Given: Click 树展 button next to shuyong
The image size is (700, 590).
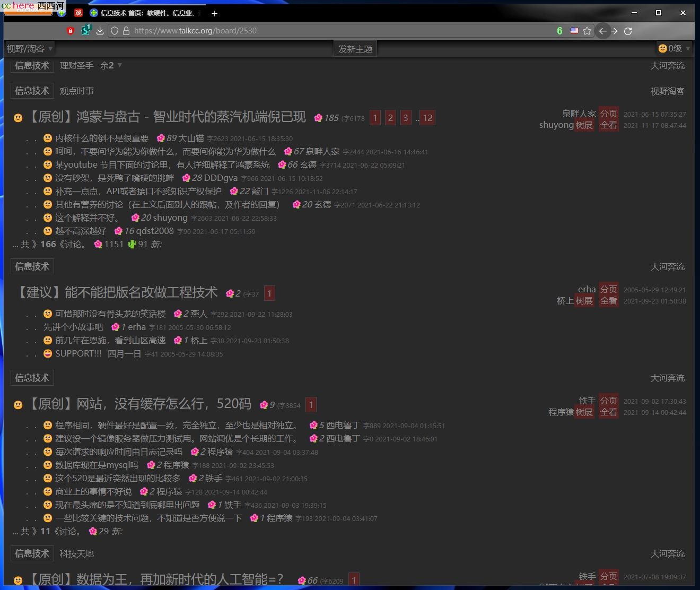Looking at the screenshot, I should pos(584,125).
